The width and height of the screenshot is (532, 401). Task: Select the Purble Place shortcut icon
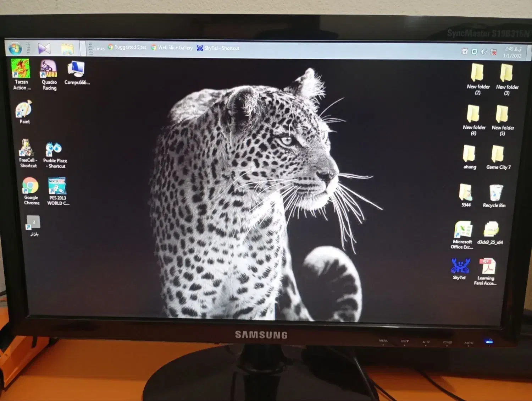[x=54, y=149]
